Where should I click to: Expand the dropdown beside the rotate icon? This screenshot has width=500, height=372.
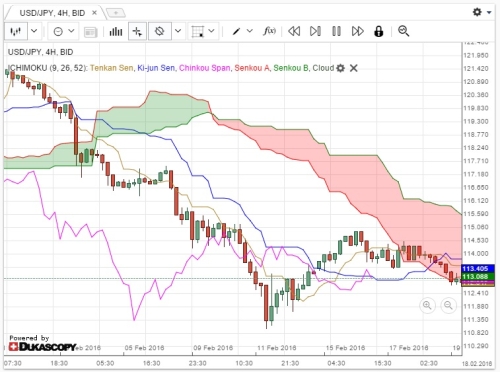coord(178,31)
